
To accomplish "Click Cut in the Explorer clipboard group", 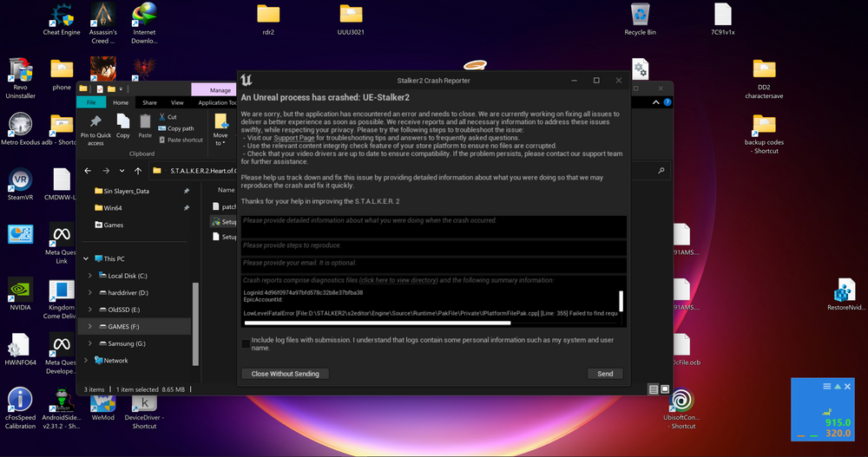I will click(168, 117).
